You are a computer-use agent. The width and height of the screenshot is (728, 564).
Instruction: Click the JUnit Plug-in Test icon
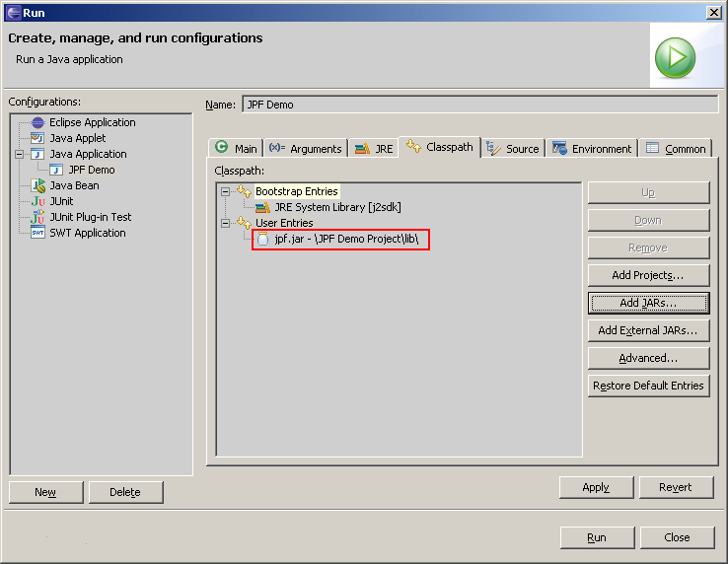(37, 217)
